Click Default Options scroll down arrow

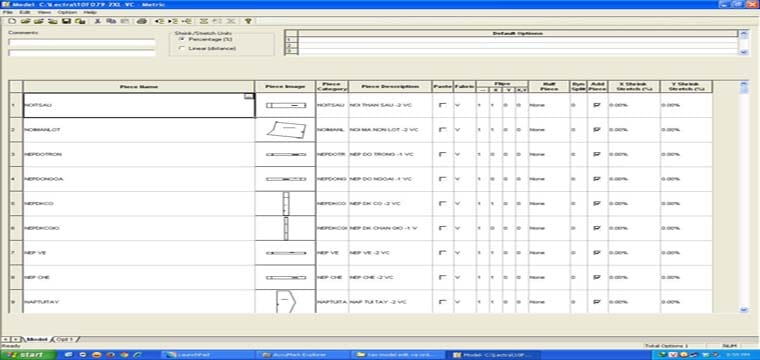(744, 52)
